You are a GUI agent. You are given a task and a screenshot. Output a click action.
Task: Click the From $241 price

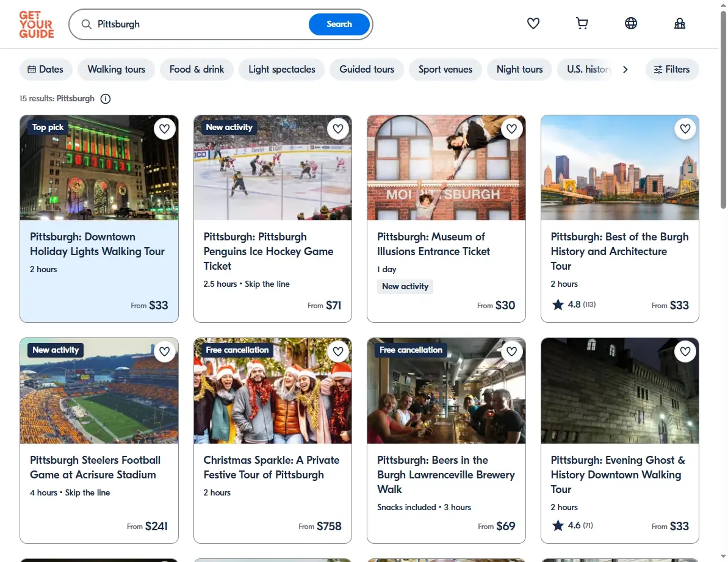pyautogui.click(x=147, y=526)
